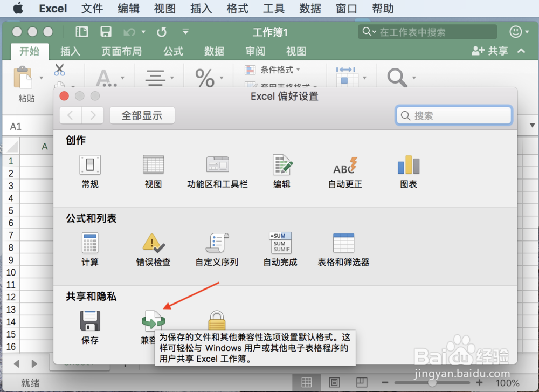539x392 pixels.
Task: Open the 帮助 menu in menu bar
Action: (x=383, y=8)
